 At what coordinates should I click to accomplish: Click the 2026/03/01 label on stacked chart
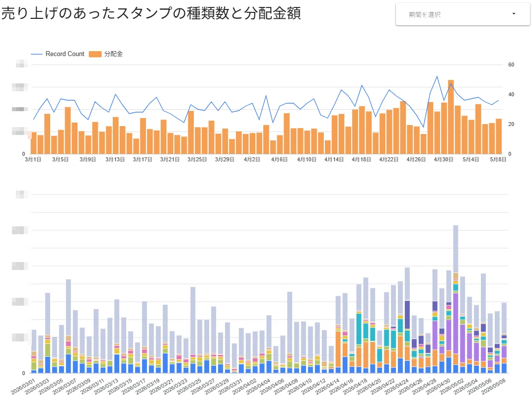click(x=23, y=387)
